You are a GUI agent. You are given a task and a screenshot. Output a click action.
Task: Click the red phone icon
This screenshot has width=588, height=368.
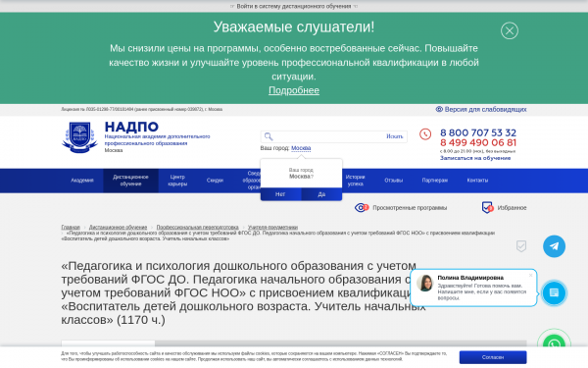coord(425,134)
